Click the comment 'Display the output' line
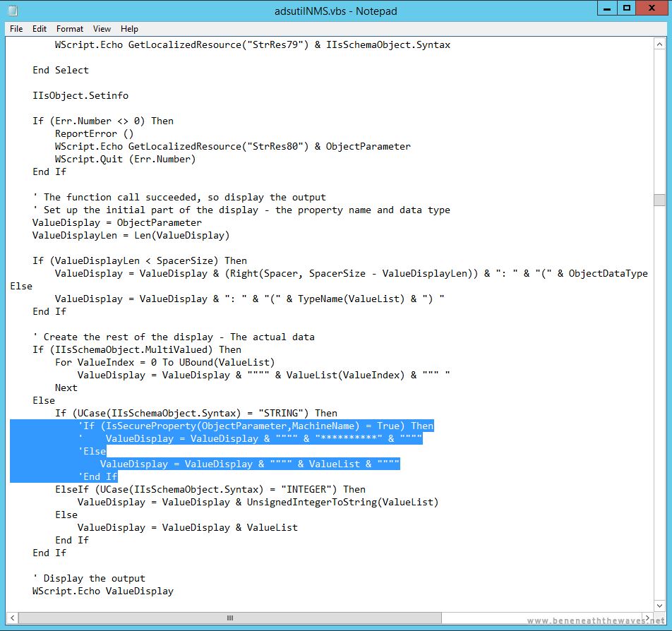 click(x=89, y=578)
